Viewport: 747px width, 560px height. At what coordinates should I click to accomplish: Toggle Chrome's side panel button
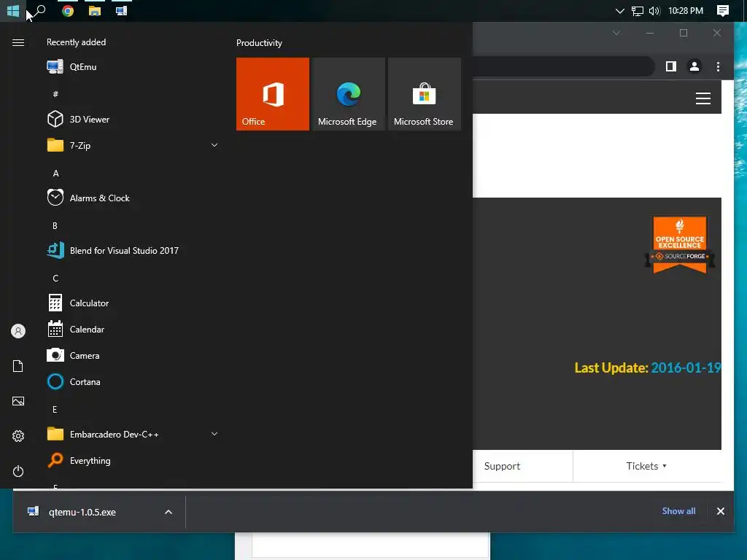[671, 66]
